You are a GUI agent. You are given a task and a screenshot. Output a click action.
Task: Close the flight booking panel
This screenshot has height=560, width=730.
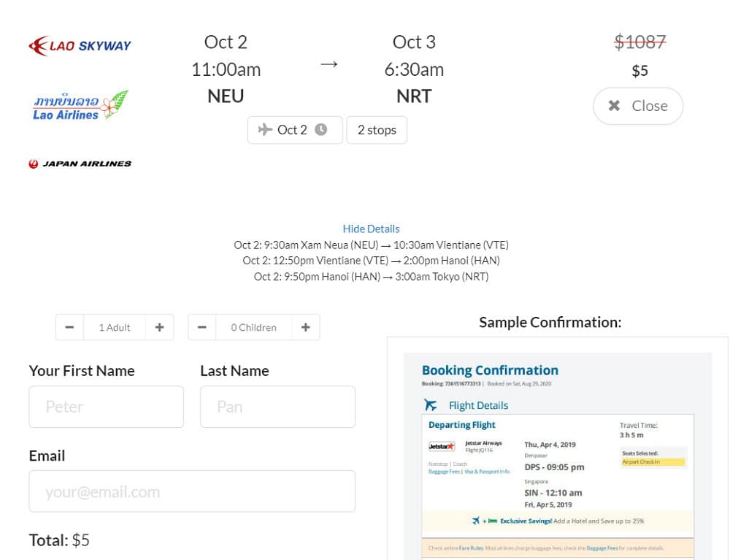click(x=638, y=106)
